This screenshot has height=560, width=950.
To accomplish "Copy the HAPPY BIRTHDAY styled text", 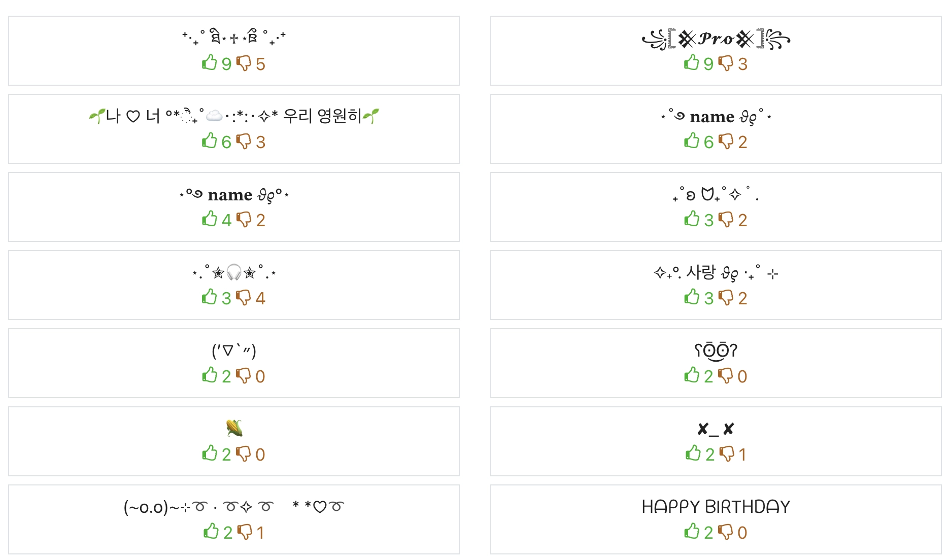I will tap(716, 507).
